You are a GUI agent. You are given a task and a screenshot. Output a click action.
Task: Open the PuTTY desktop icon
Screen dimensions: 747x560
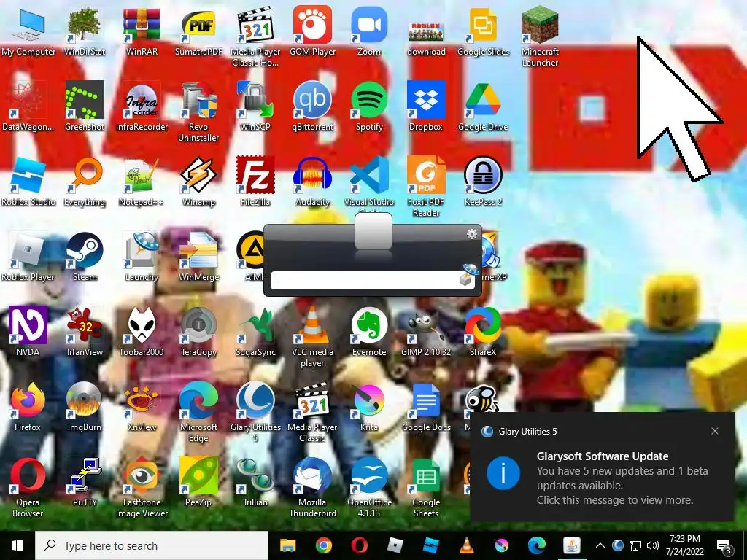[85, 482]
